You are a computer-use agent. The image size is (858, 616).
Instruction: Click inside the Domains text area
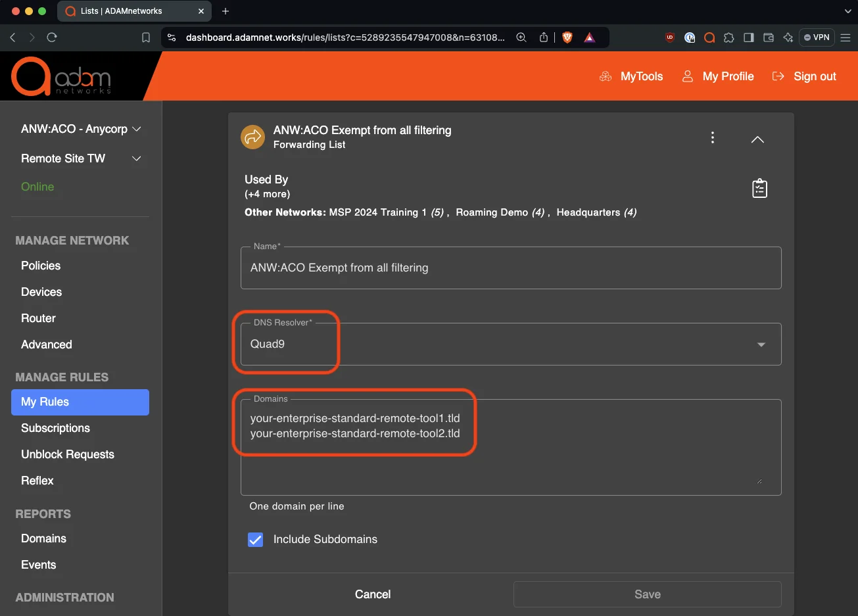coord(511,447)
